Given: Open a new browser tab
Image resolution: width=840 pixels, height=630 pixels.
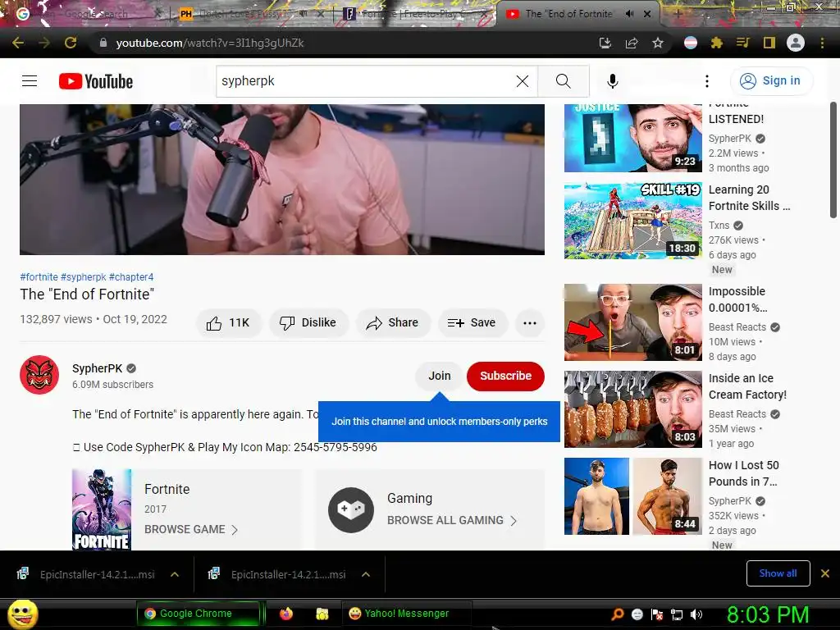Looking at the screenshot, I should pos(678,14).
